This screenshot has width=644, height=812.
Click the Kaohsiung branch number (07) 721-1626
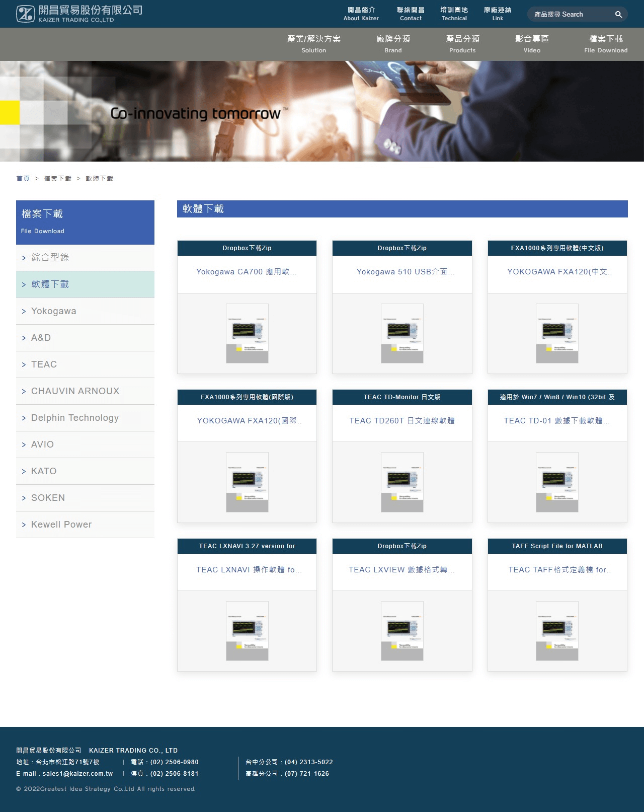click(x=307, y=774)
